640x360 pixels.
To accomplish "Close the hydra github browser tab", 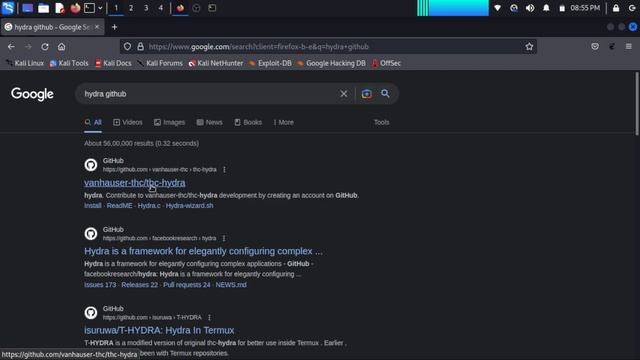I will [x=97, y=27].
